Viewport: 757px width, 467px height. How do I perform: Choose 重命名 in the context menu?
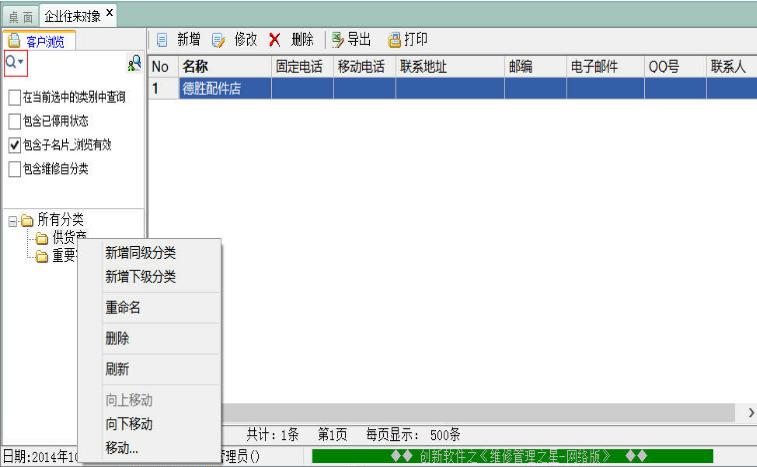click(x=123, y=307)
